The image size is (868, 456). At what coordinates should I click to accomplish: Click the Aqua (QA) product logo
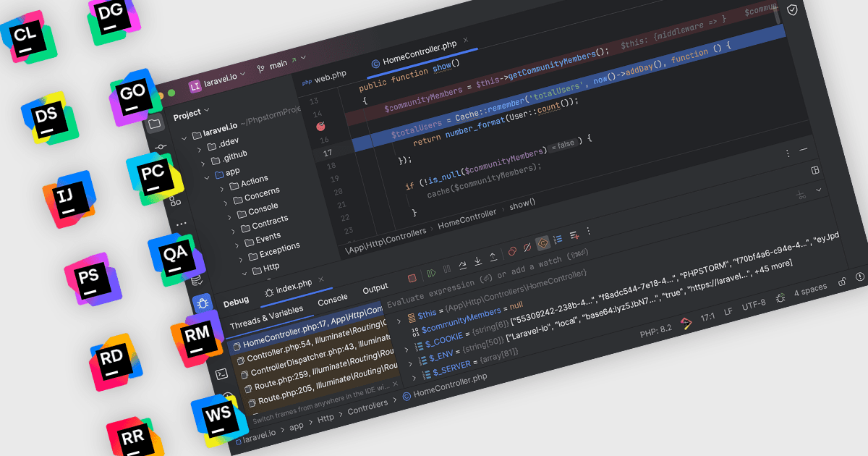coord(177,258)
